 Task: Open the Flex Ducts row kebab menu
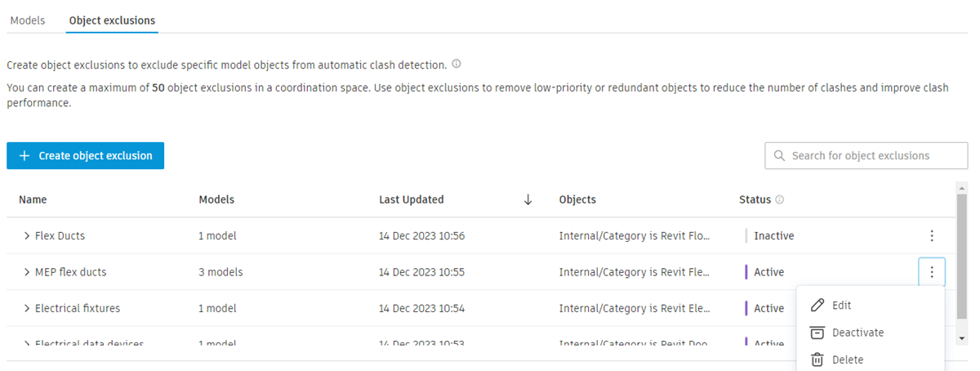[932, 236]
